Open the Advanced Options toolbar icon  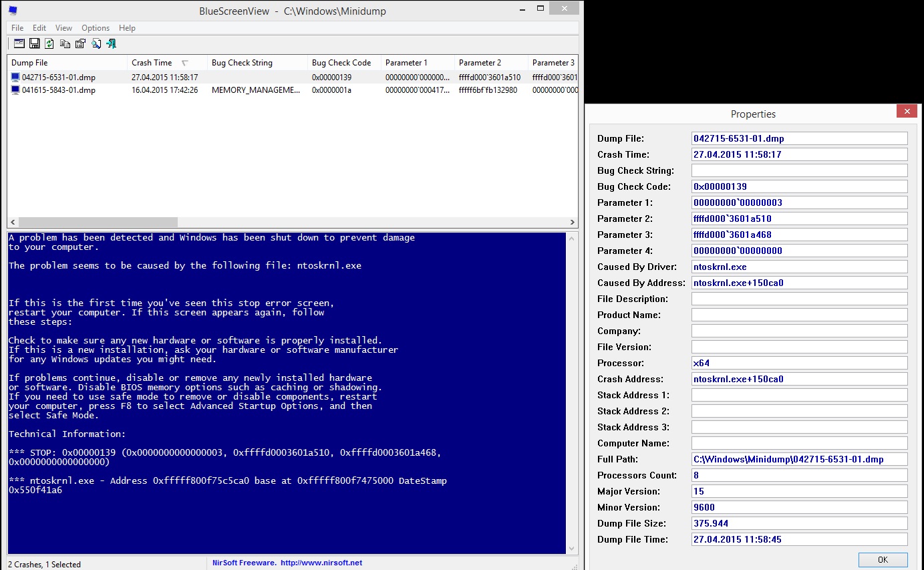tap(19, 43)
